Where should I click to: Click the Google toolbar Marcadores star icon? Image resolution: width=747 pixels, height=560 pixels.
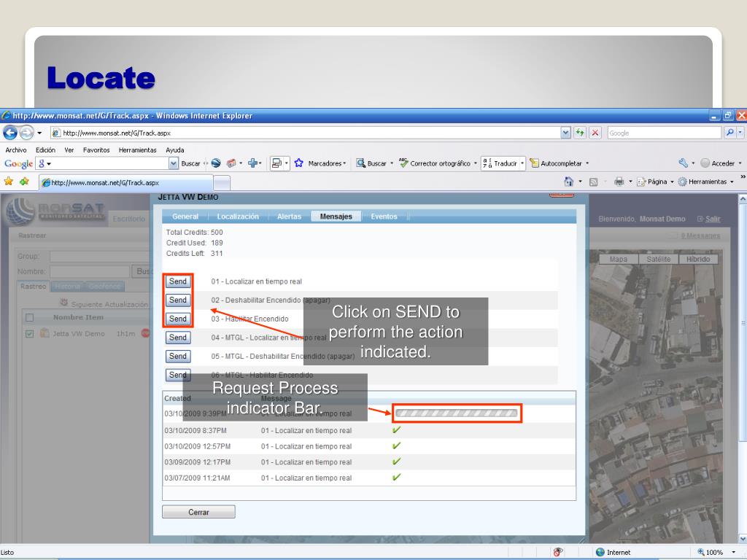coord(298,163)
